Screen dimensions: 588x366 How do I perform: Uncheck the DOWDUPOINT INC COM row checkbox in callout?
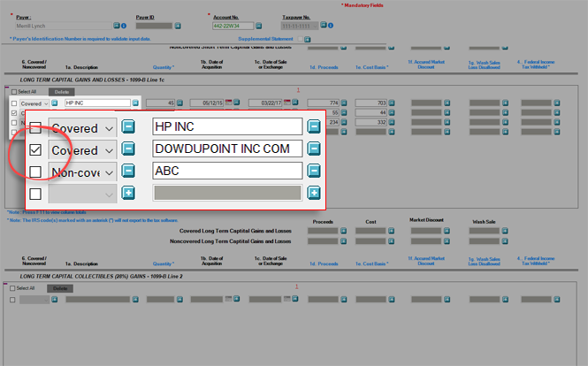tap(35, 150)
